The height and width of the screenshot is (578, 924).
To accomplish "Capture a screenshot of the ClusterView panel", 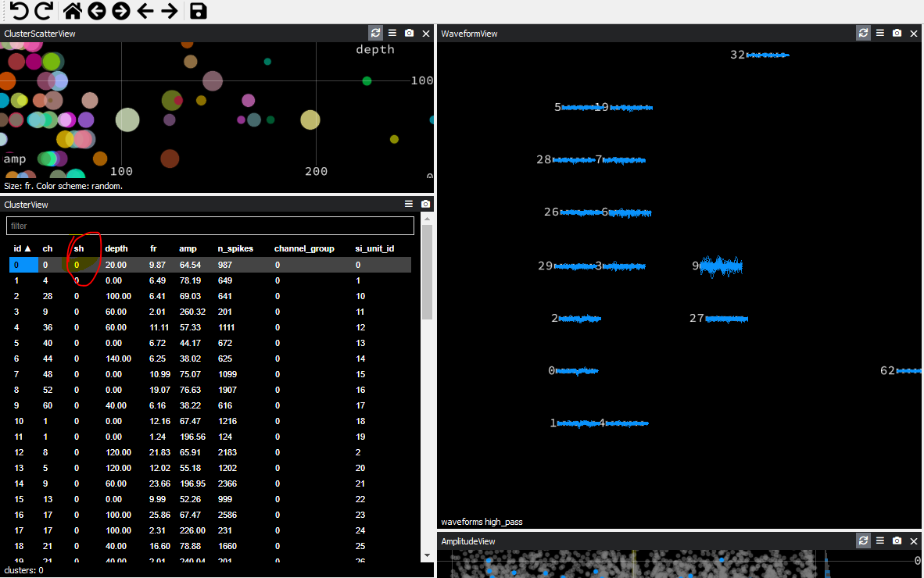I will point(424,204).
